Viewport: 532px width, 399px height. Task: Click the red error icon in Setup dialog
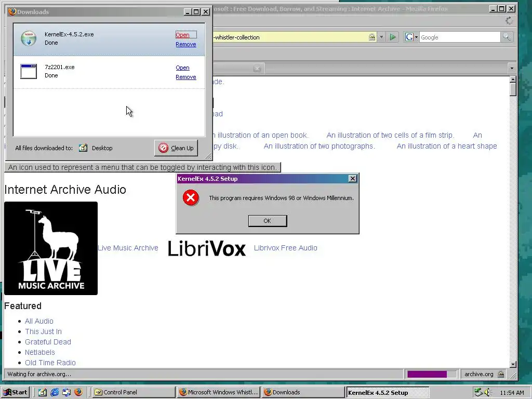click(191, 198)
